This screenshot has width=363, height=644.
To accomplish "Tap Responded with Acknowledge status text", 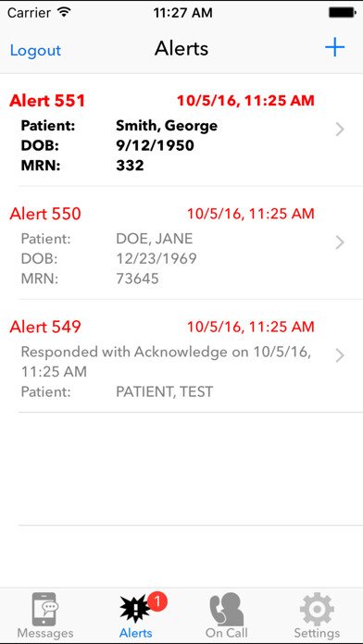I will pos(166,362).
